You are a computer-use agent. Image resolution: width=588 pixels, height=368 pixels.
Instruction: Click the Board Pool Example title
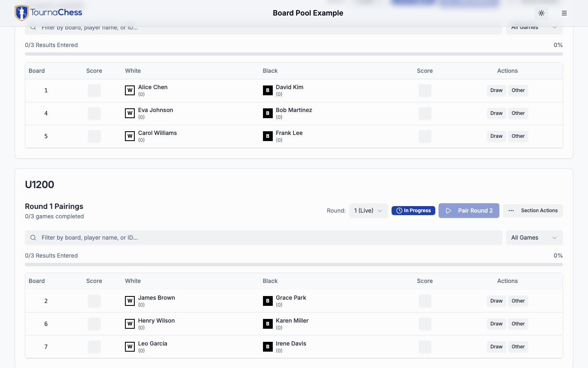point(308,13)
